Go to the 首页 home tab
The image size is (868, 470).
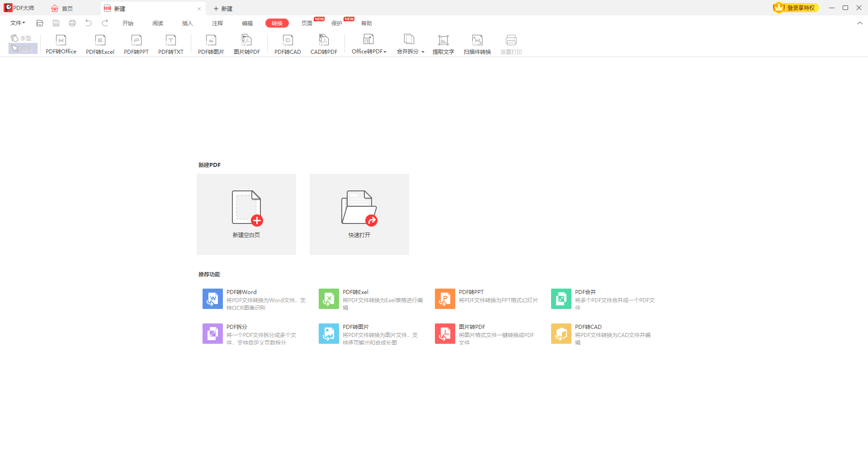pos(62,9)
